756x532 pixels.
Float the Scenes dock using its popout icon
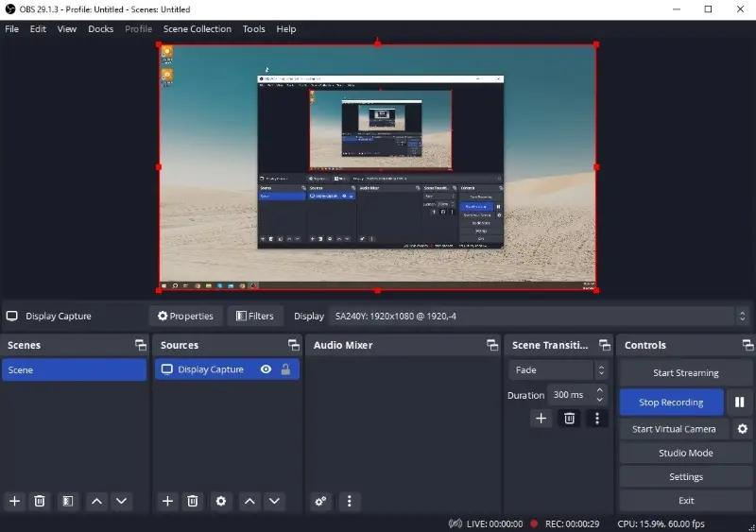point(140,345)
